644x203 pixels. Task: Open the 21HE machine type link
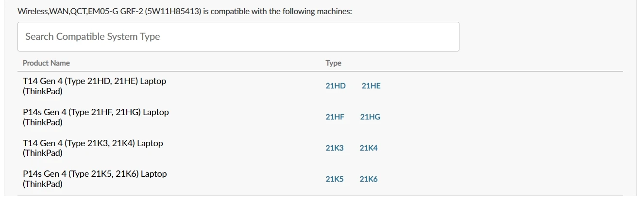coord(371,86)
